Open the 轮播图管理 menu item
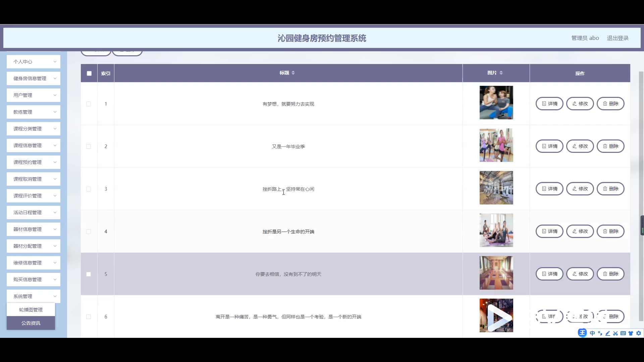 (x=31, y=309)
